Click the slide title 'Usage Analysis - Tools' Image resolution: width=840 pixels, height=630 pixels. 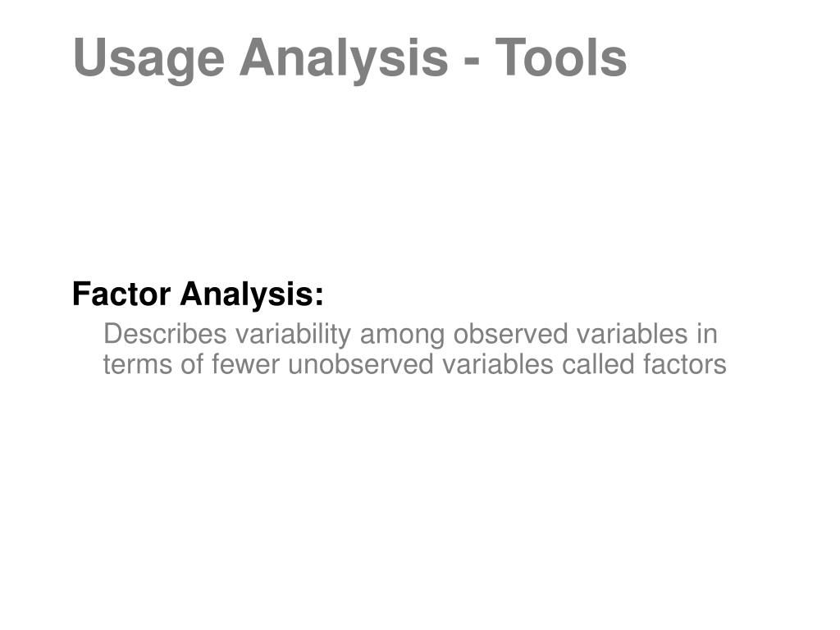[x=349, y=59]
